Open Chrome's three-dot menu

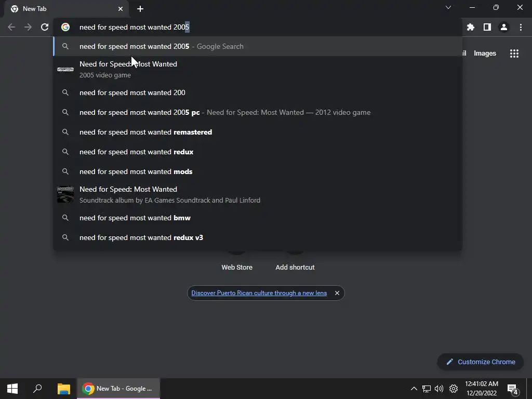tap(521, 27)
